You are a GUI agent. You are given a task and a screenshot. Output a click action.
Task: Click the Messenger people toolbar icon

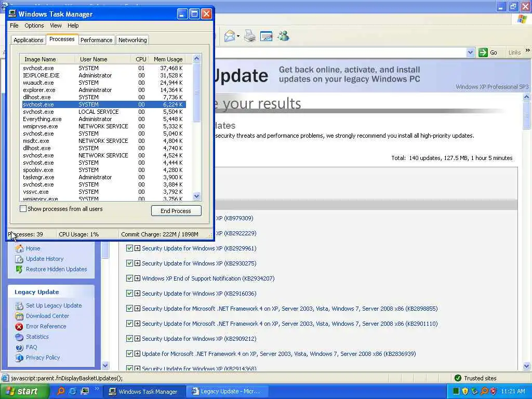[283, 36]
